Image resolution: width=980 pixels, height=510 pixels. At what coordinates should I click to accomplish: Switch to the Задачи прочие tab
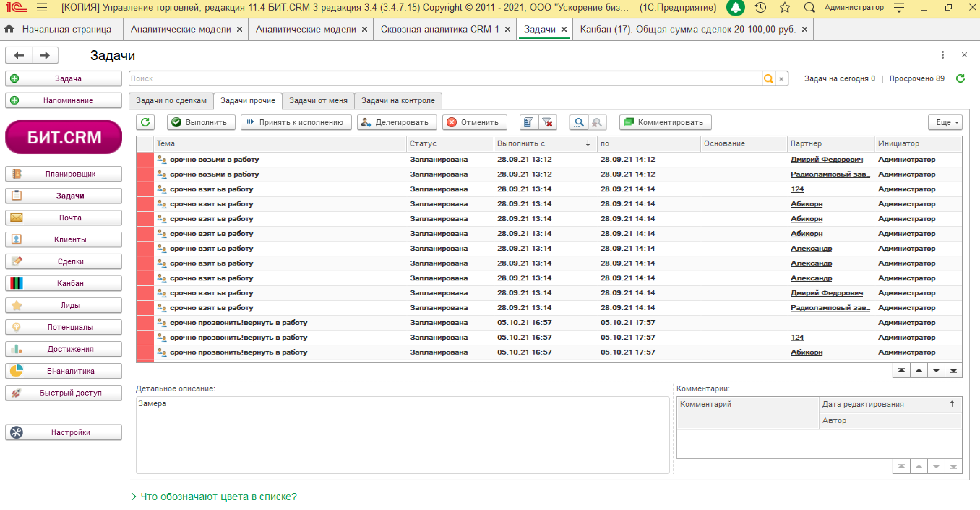pyautogui.click(x=248, y=101)
